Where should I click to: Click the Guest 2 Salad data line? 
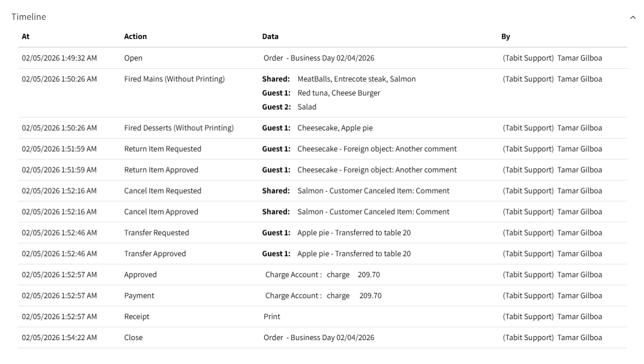point(289,107)
